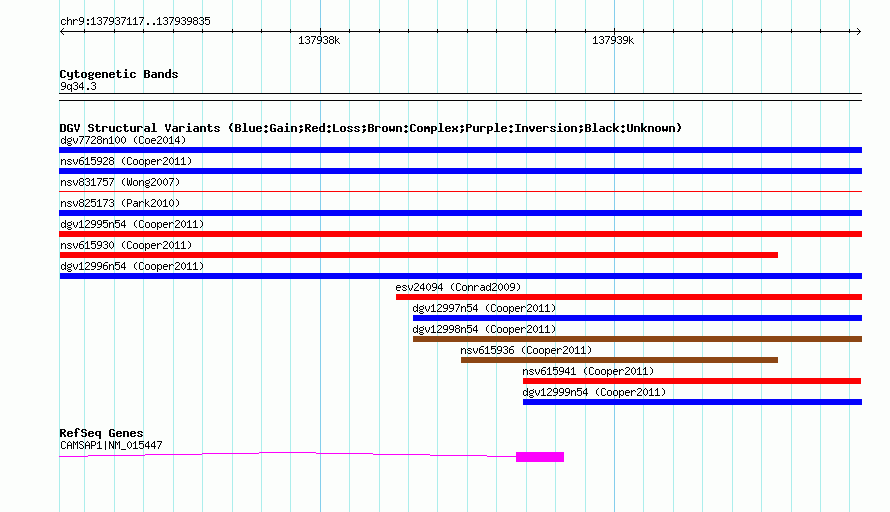
Task: Click the 9q34.3 cytogenetic band bar
Action: [460, 97]
